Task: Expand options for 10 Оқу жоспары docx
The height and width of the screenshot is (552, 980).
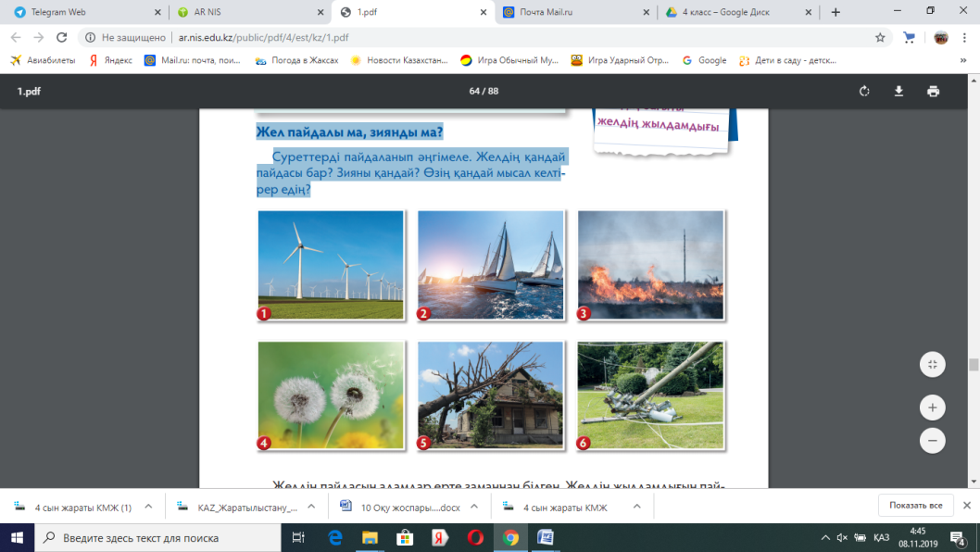Action: (473, 507)
